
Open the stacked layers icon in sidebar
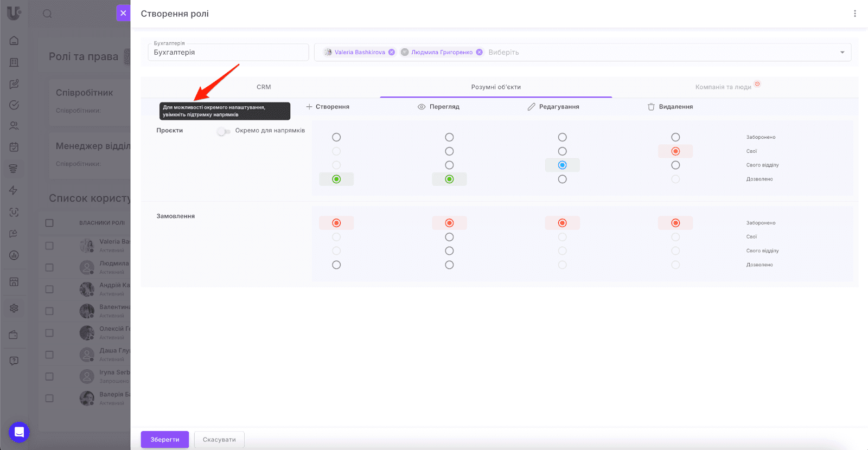point(14,169)
